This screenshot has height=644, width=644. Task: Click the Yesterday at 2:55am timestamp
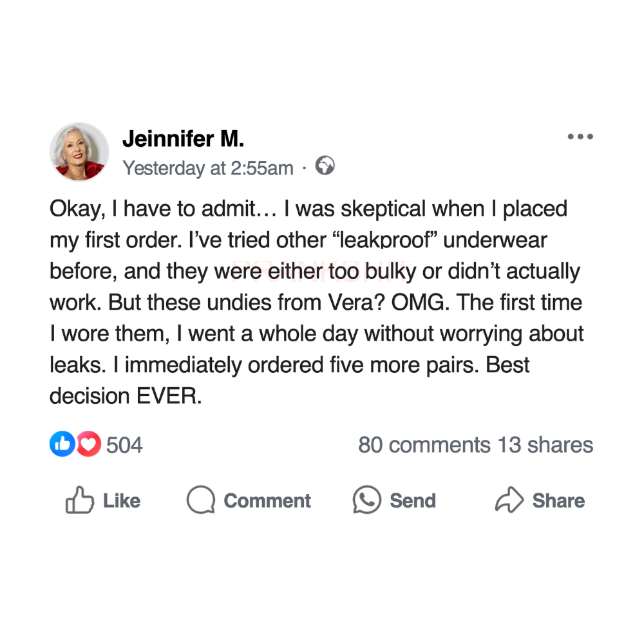pyautogui.click(x=208, y=168)
